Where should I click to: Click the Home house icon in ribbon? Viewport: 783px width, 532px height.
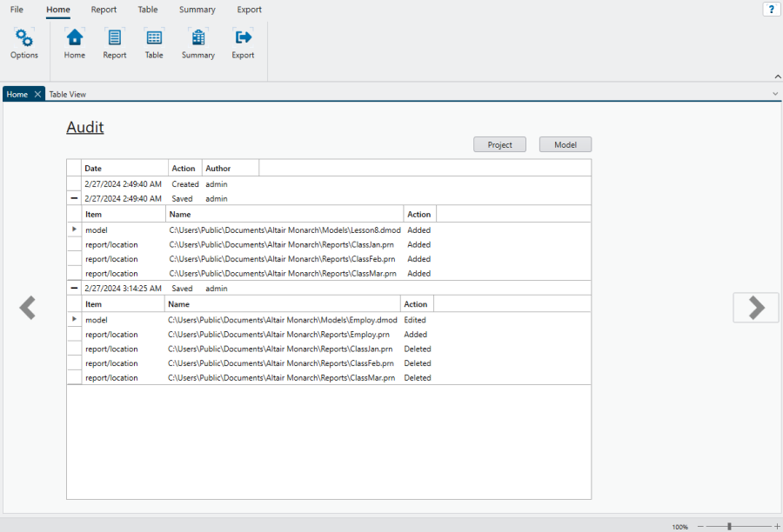75,37
